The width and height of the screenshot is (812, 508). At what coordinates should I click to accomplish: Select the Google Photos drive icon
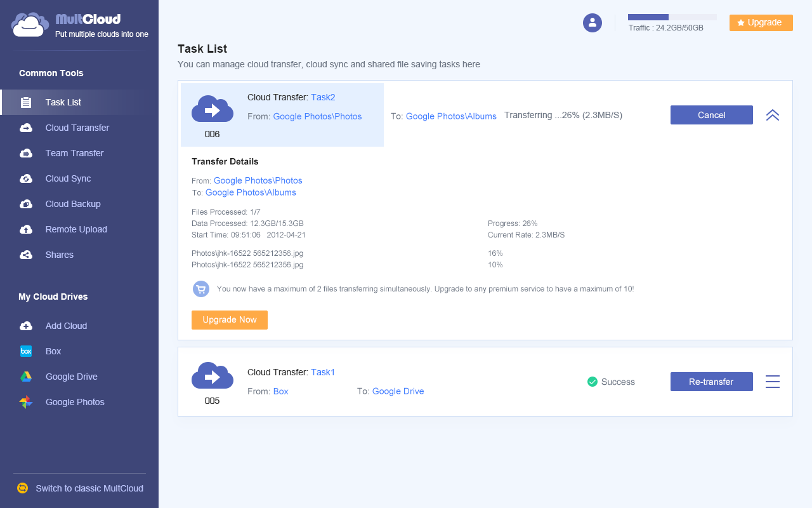(x=25, y=402)
